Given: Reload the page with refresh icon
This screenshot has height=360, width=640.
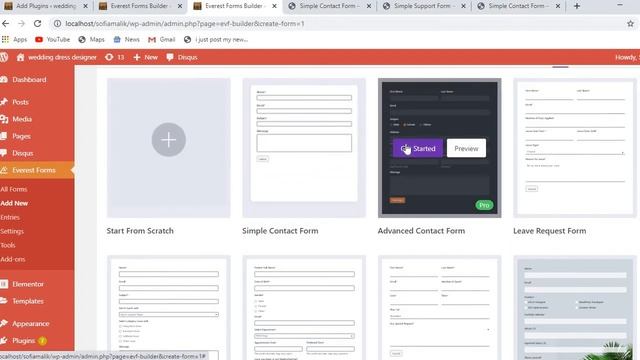Looking at the screenshot, I should coord(37,24).
